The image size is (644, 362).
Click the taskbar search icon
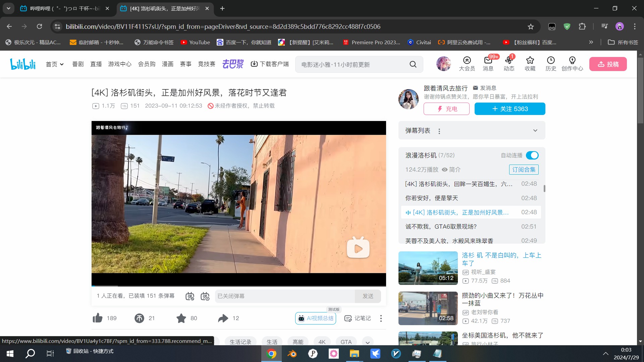[31, 354]
